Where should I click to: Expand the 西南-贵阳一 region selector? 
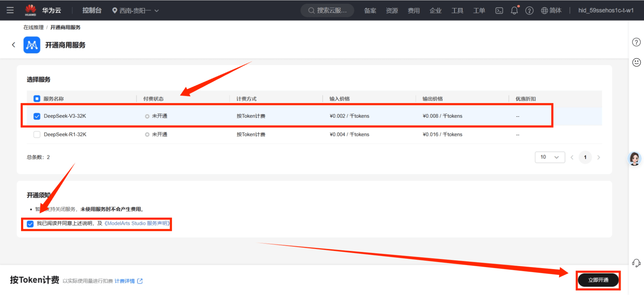pos(136,11)
